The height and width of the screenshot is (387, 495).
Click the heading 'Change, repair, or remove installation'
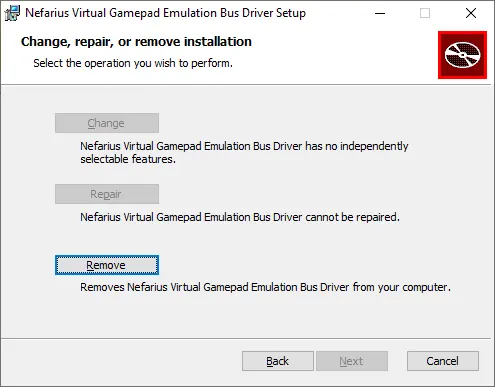136,42
